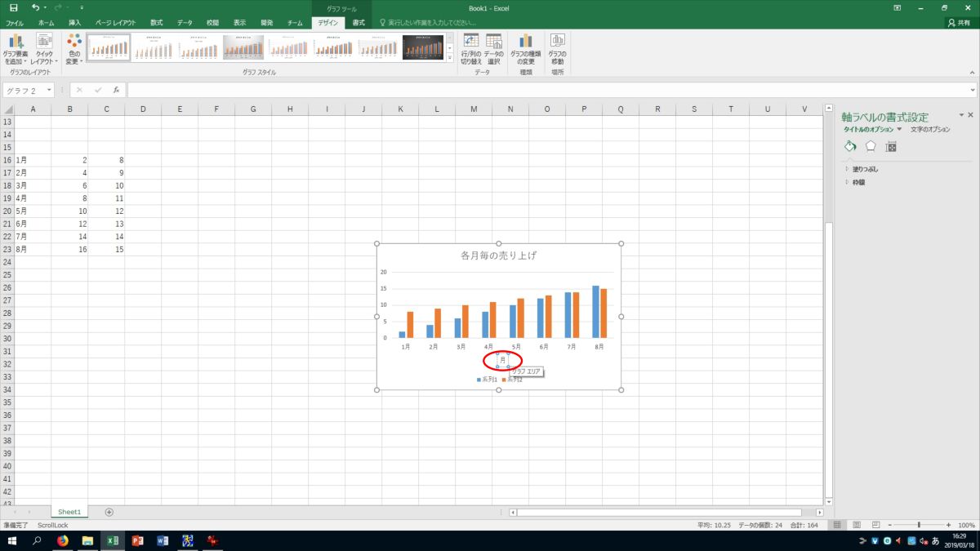Click 行/列の切り替え (Switch Row/Column)
Viewport: 980px width, 551px height.
(x=471, y=49)
